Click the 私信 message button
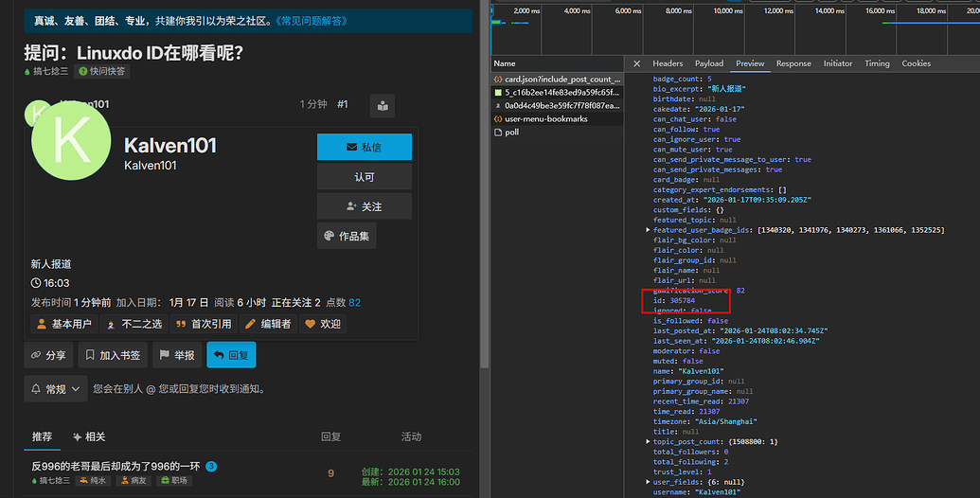 point(364,147)
